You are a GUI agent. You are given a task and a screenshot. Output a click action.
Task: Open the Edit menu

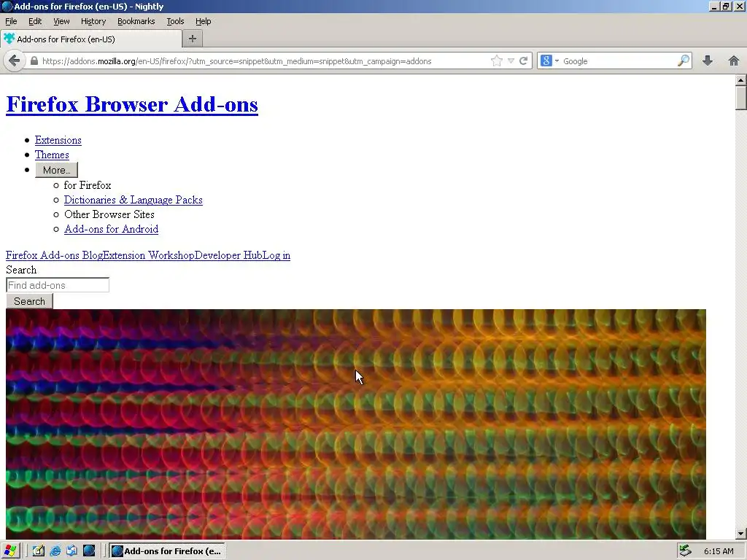point(35,21)
